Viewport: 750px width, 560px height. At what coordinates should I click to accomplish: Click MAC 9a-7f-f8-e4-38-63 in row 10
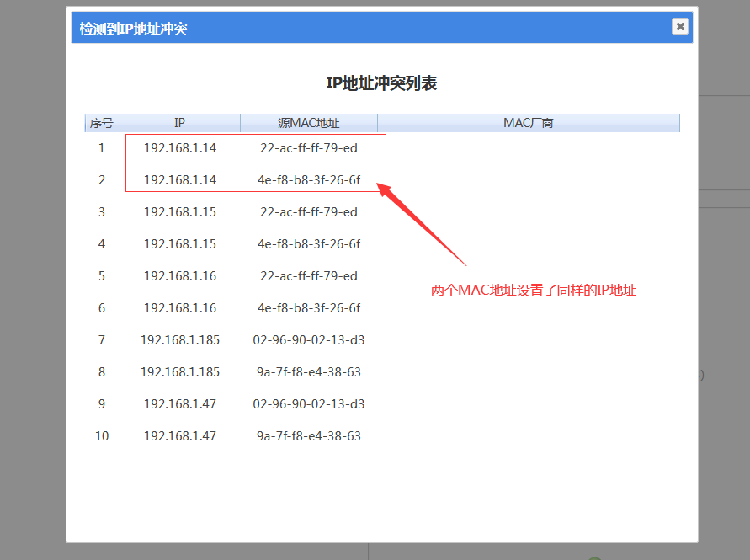point(308,436)
